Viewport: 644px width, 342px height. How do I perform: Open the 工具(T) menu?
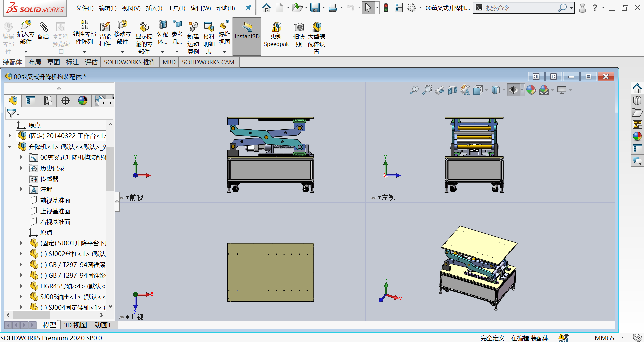coord(176,8)
